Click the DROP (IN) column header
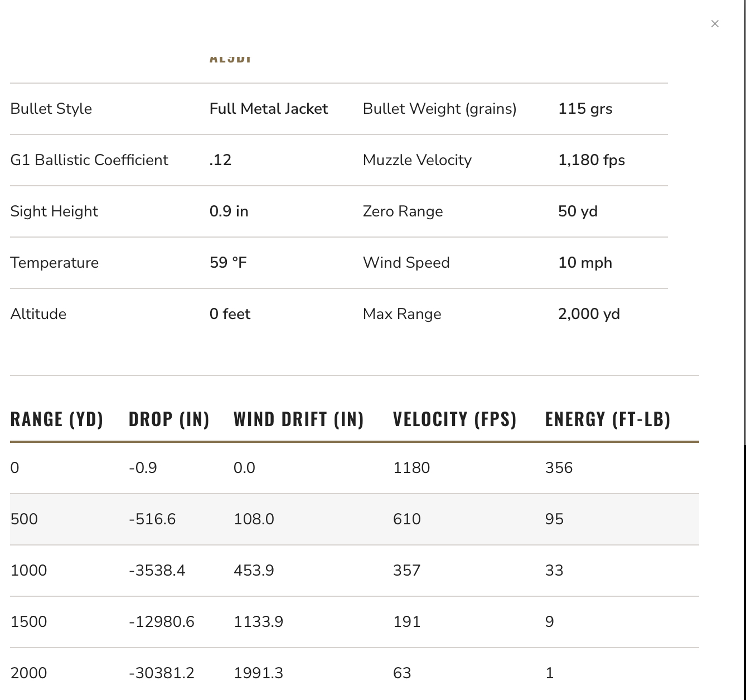 click(169, 419)
